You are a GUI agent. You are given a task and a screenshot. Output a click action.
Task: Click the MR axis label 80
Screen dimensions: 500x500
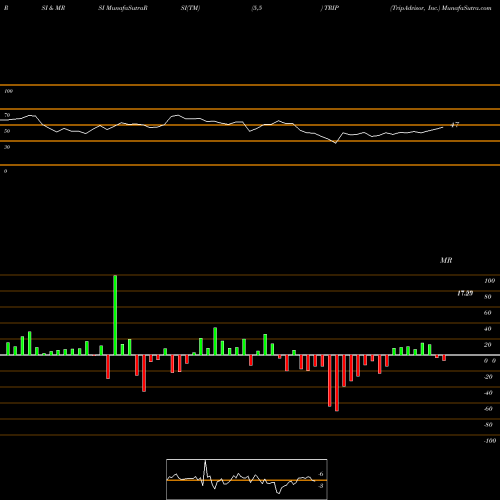488,297
